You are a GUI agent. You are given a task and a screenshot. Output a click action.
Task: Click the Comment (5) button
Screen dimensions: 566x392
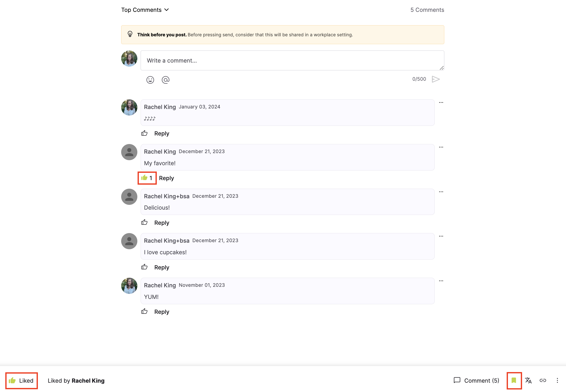(x=476, y=380)
